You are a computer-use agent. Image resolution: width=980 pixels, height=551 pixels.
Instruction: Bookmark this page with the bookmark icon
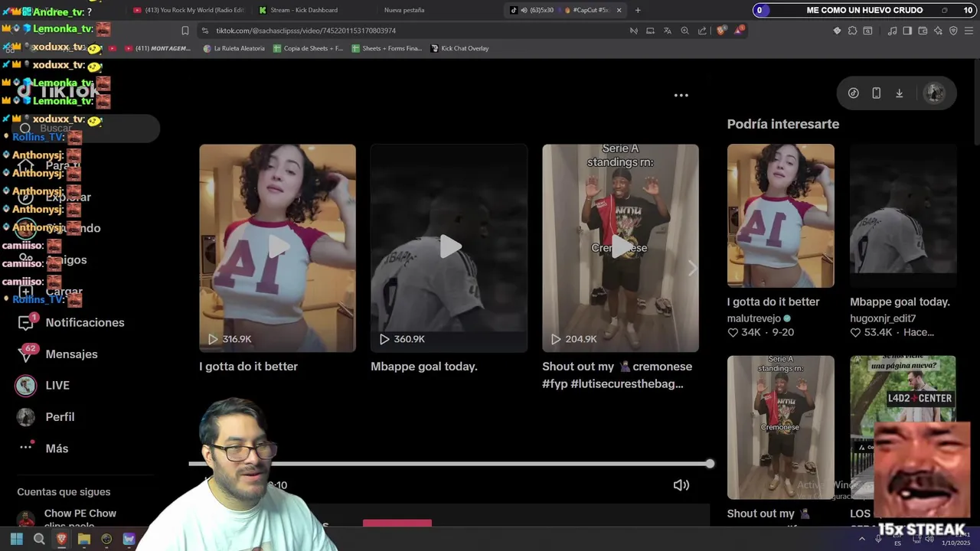click(185, 31)
